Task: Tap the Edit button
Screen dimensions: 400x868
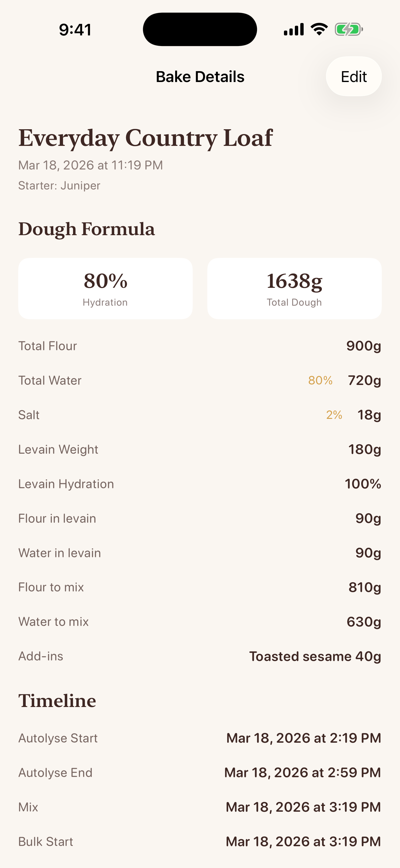Action: pos(353,77)
